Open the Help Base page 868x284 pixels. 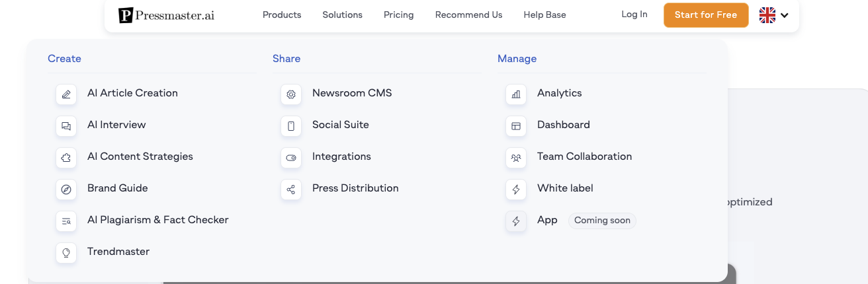click(x=545, y=15)
